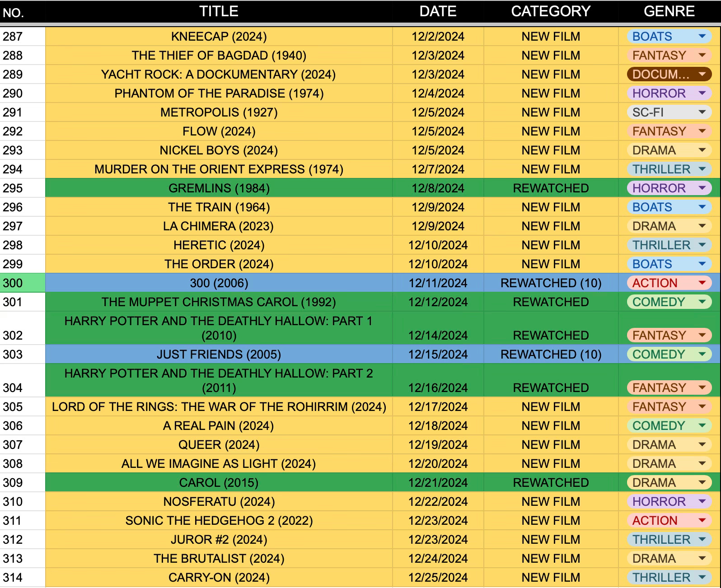Open genre dropdown for Nosferatu (2024)
The height and width of the screenshot is (588, 721).
tap(669, 502)
